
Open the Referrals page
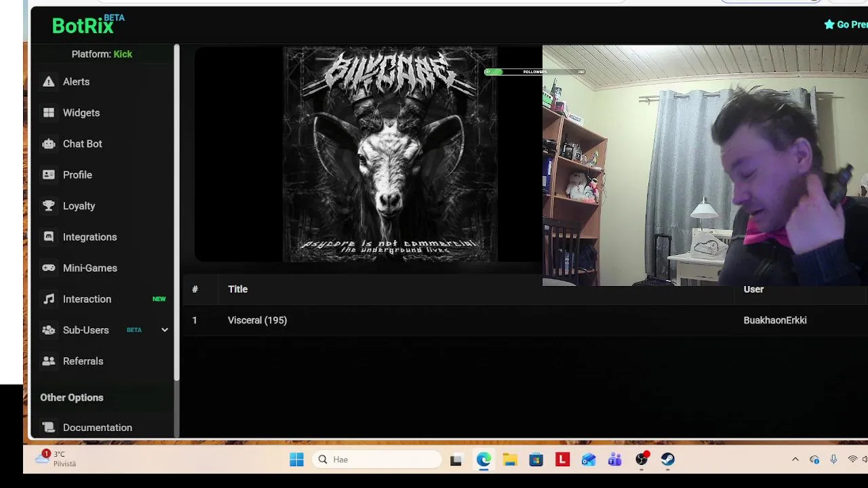83,361
